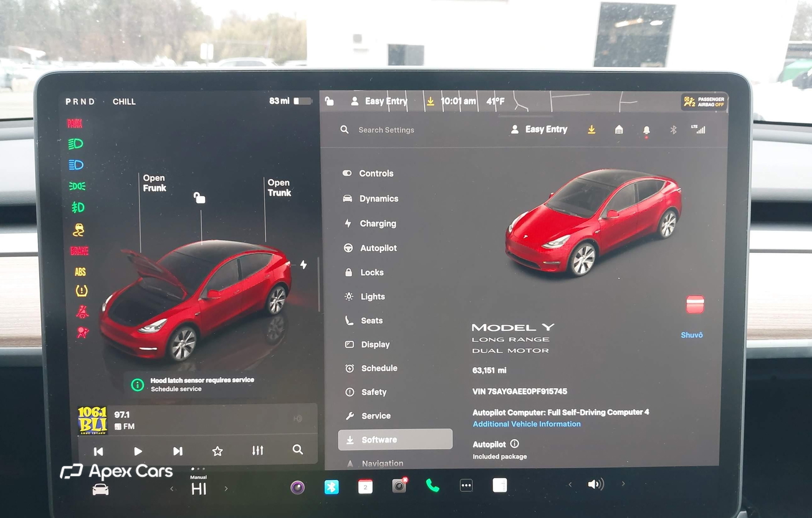Open climate controls via HI temperature

(x=198, y=489)
